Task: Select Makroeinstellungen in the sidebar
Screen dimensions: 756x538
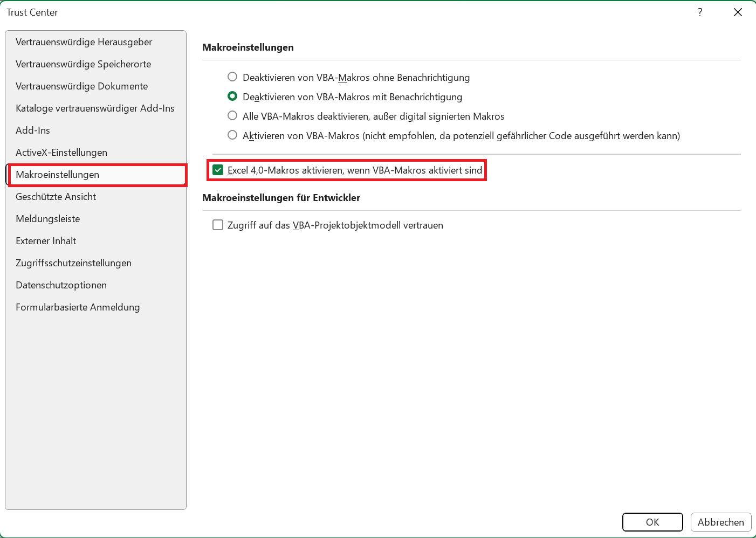Action: click(95, 175)
